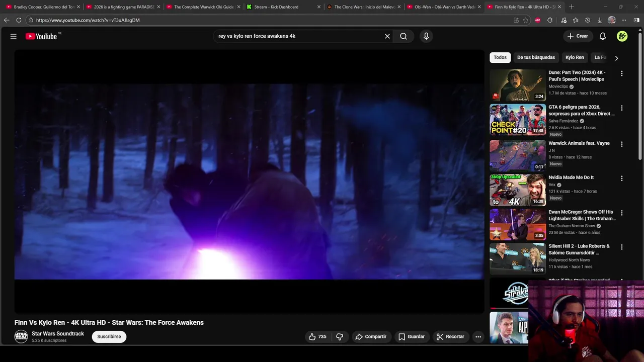Open the favorites list icon
This screenshot has width=644, height=362.
pos(575,20)
